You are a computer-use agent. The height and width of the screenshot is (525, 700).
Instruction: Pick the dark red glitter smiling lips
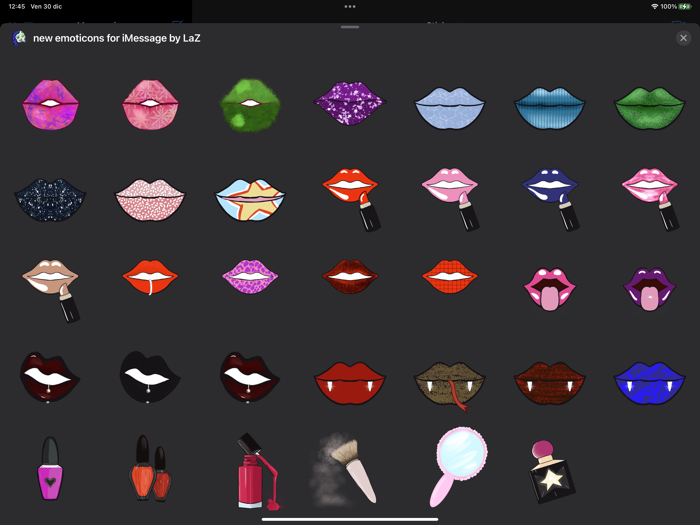[350, 277]
